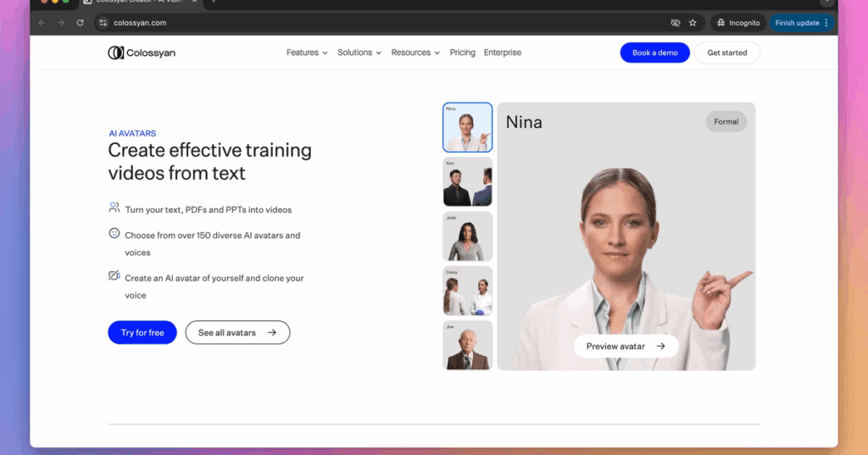Click the Book a demo button
This screenshot has width=868, height=455.
654,53
